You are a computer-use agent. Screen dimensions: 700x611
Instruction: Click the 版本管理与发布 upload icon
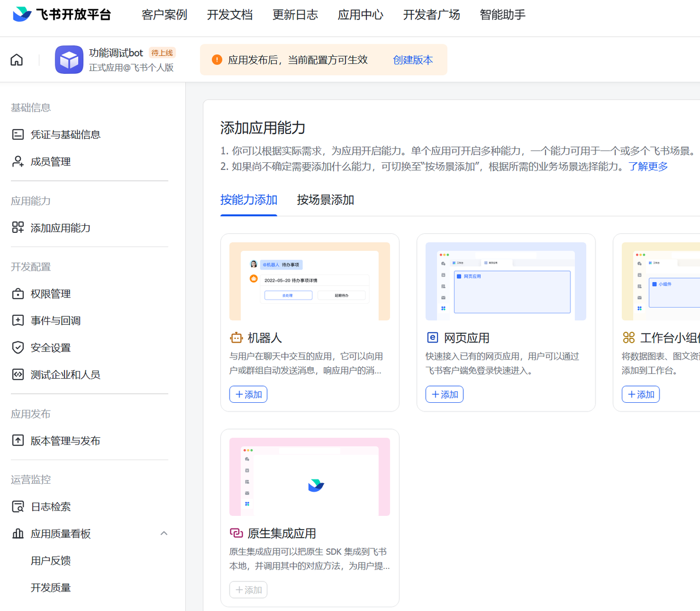(x=18, y=440)
